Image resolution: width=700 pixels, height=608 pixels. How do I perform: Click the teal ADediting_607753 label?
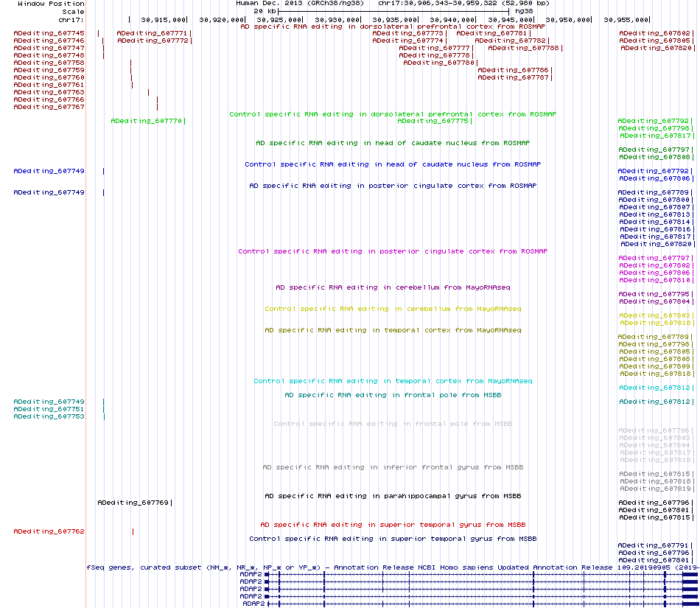[x=49, y=416]
